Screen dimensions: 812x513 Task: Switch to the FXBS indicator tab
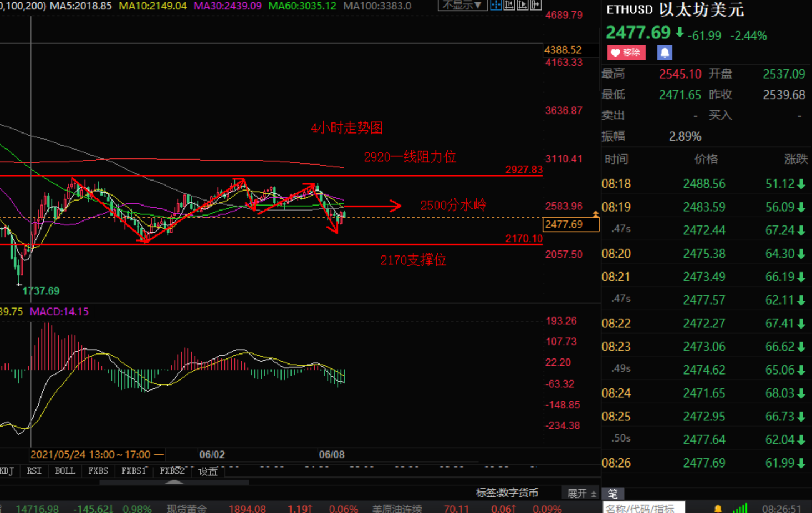98,471
